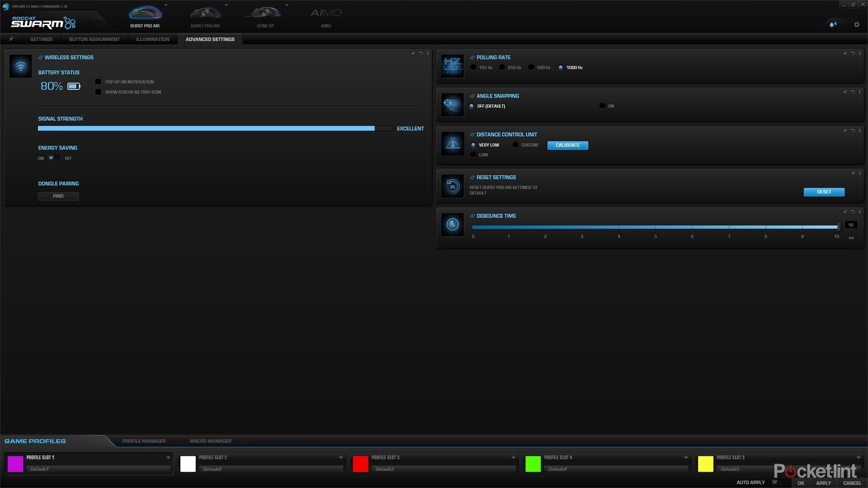Enable Pop Up On Notification checkbox
Image resolution: width=868 pixels, height=488 pixels.
98,82
